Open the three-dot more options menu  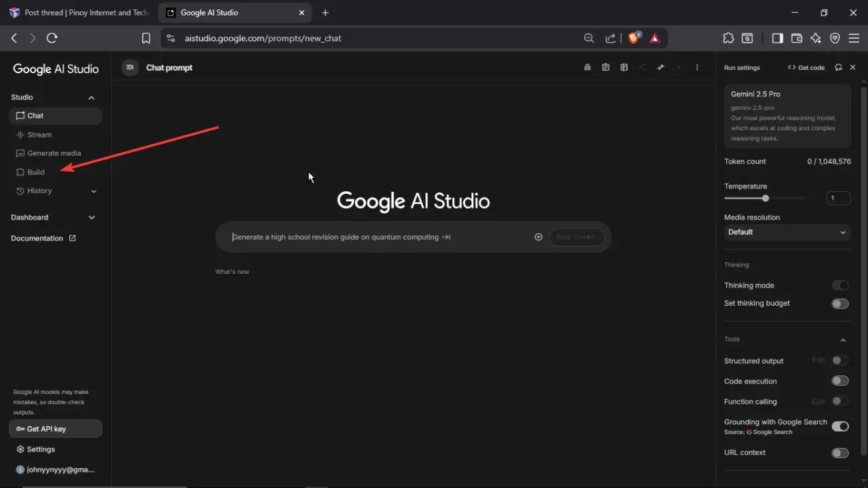(697, 67)
